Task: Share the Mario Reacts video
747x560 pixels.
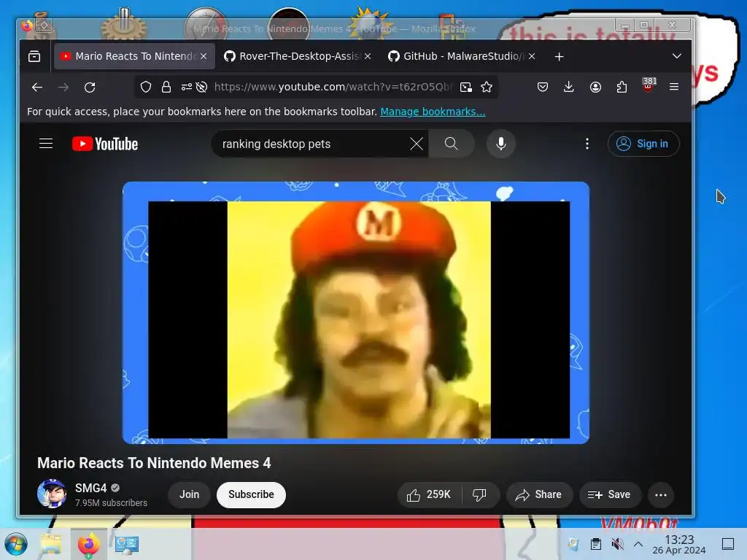Action: [x=539, y=495]
